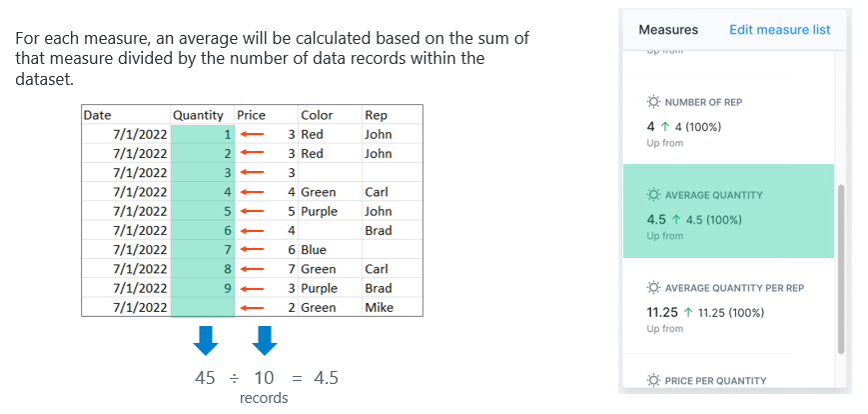The height and width of the screenshot is (414, 868).
Task: Click the Price Per Quantity measure title
Action: [715, 381]
